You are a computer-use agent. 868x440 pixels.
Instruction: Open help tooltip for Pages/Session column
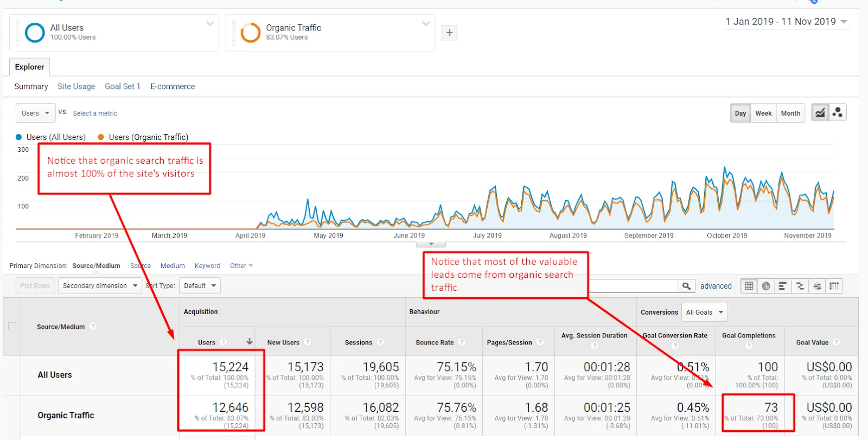click(540, 342)
